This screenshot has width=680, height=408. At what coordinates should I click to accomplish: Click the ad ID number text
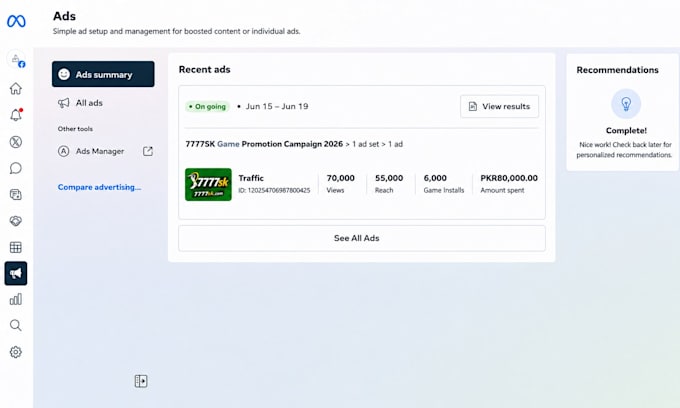(x=274, y=190)
